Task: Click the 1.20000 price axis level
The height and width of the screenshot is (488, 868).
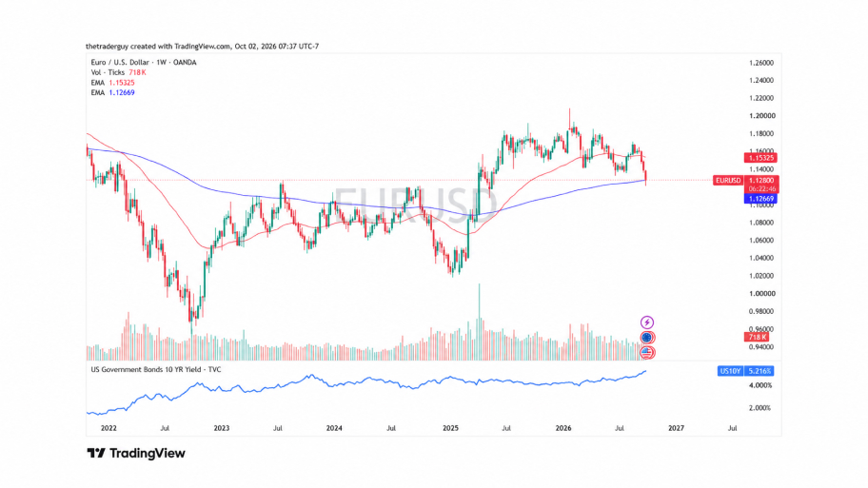Action: pos(761,116)
